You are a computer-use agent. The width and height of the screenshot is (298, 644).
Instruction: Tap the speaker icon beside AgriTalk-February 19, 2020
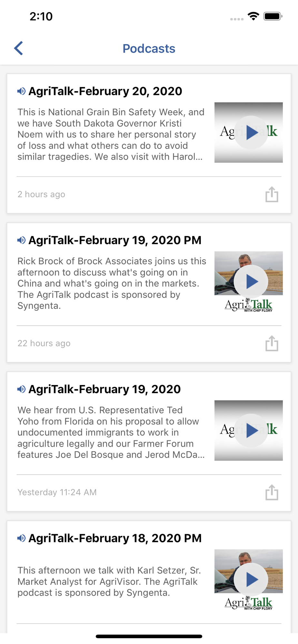point(21,389)
